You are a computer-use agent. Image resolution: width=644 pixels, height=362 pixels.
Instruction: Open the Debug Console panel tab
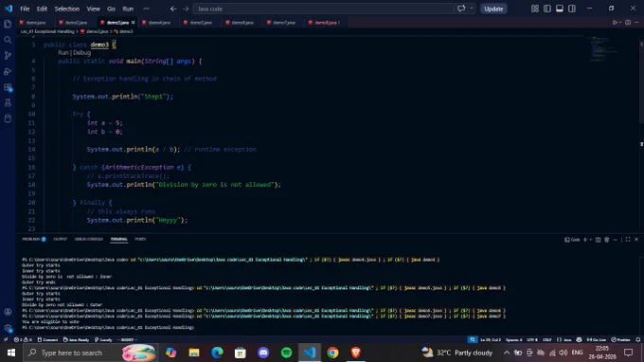point(88,239)
